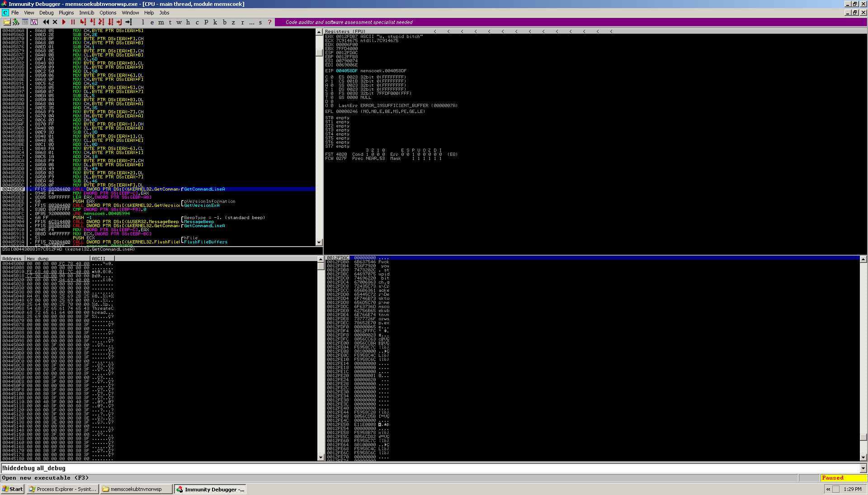Click the Step over toolbar icon
This screenshot has height=495, width=868.
92,22
